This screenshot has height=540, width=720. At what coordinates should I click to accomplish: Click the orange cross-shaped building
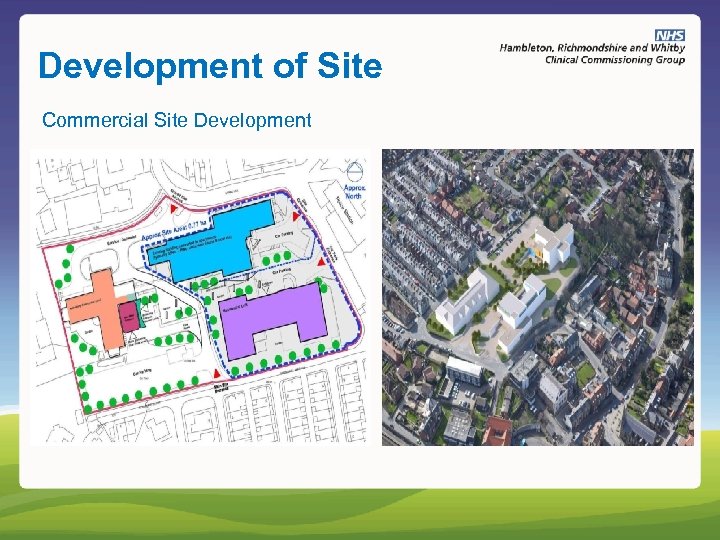click(103, 309)
